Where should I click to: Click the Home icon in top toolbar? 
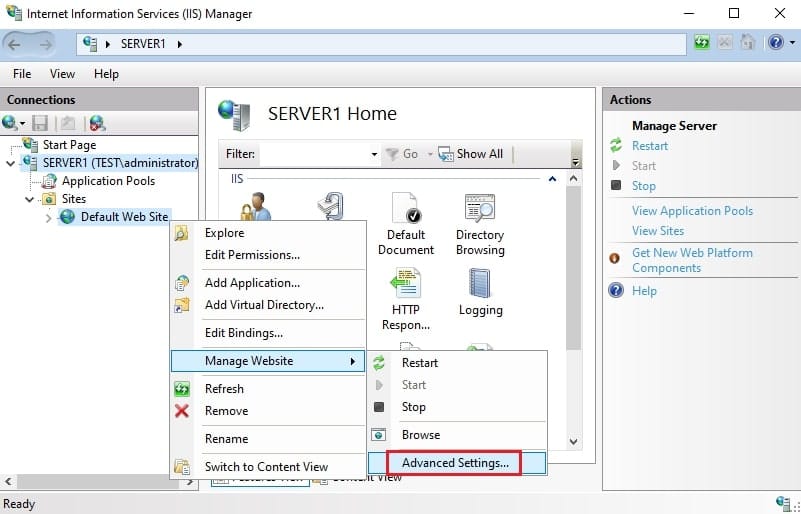point(747,42)
